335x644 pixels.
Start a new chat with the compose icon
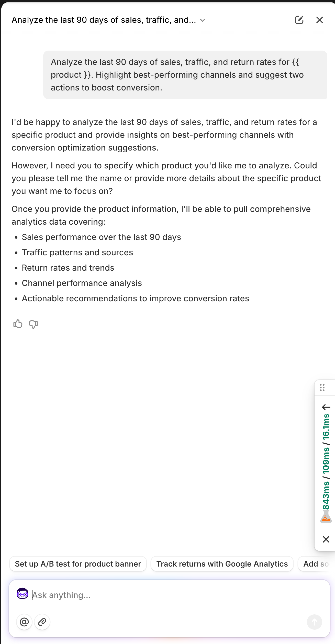click(299, 20)
